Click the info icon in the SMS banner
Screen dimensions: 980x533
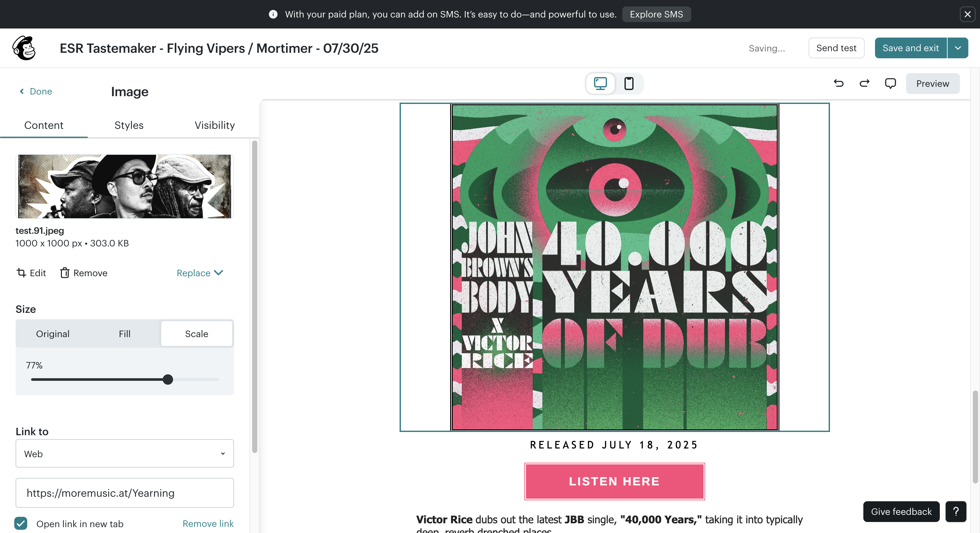click(x=273, y=15)
